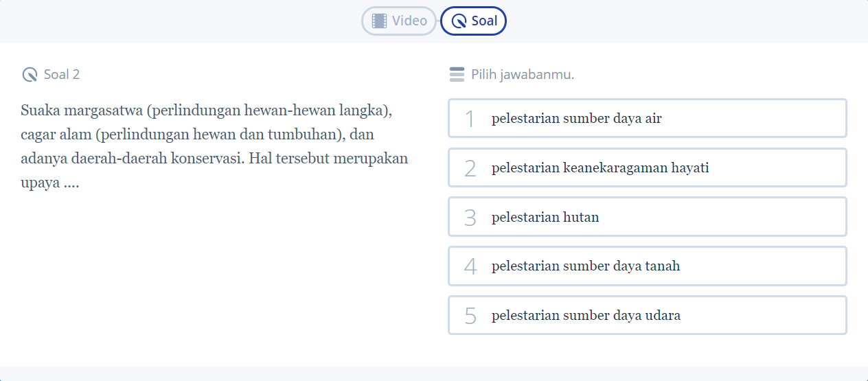Select answer "pelestarian sumber daya air"
The width and height of the screenshot is (868, 381).
(x=647, y=118)
